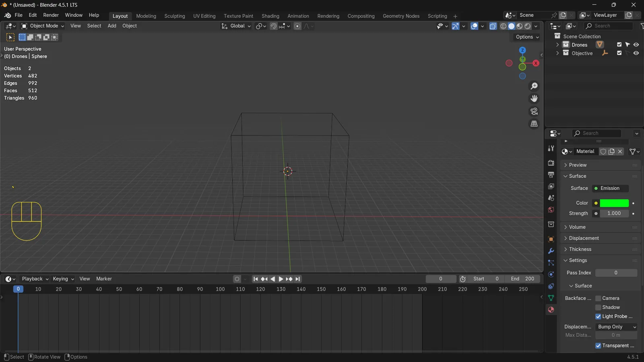Click the Emission surface shader button
Screen dimensions: 644x362
click(x=610, y=188)
